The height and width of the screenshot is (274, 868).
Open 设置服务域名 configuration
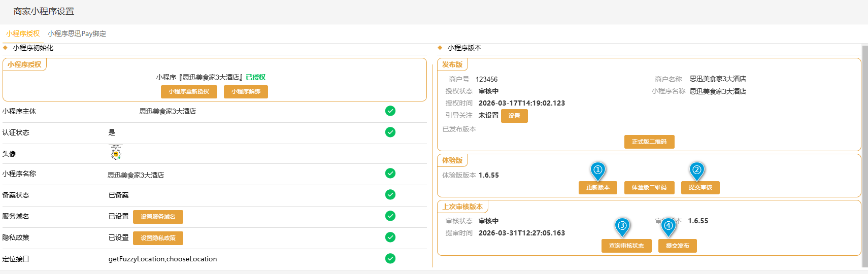click(158, 217)
